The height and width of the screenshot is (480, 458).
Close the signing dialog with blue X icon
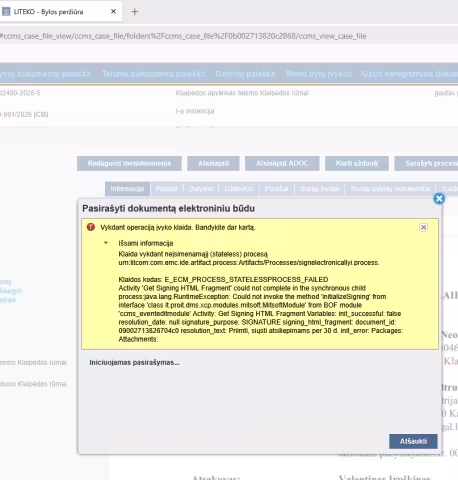pos(439,199)
